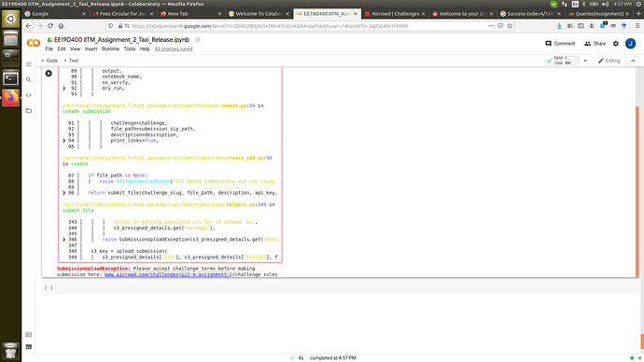
Task: Open Files manager from Ubuntu dock
Action: click(10, 39)
